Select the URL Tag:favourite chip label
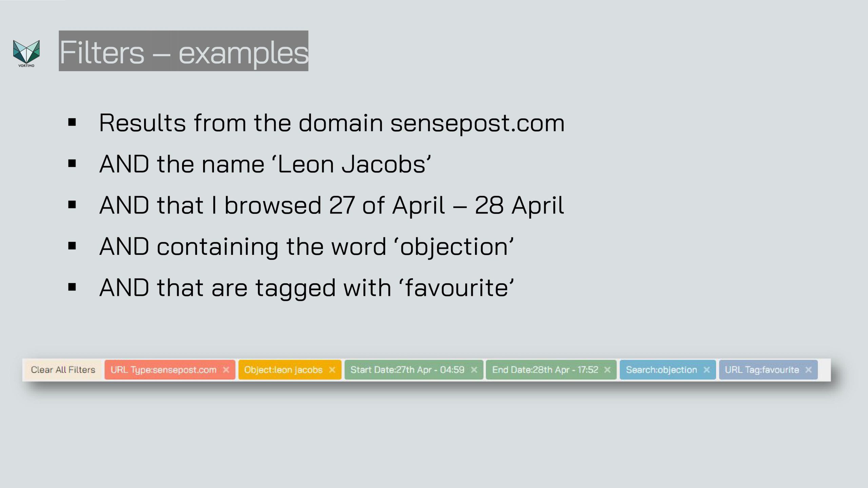 click(762, 370)
